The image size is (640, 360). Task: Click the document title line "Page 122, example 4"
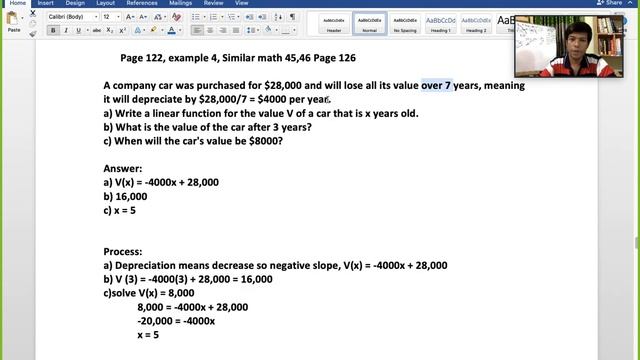tap(238, 58)
